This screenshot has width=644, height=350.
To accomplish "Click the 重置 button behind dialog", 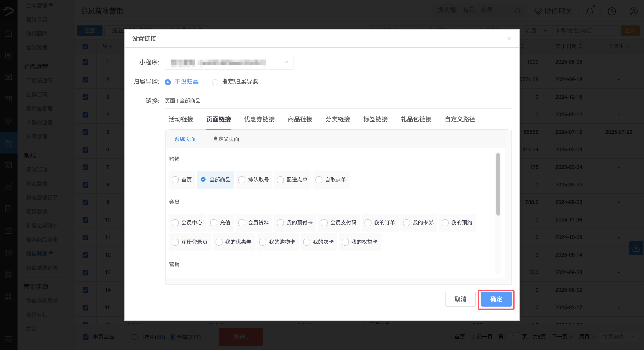I will pos(90,30).
